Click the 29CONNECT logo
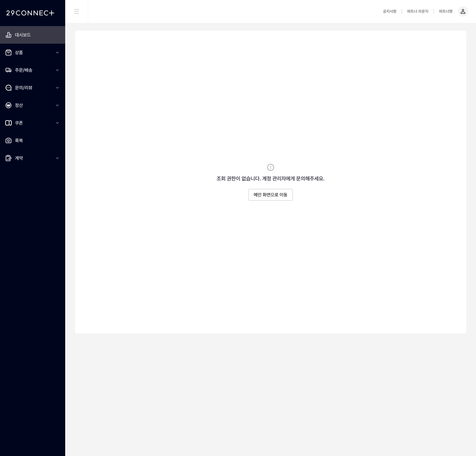Image resolution: width=476 pixels, height=456 pixels. (x=30, y=13)
